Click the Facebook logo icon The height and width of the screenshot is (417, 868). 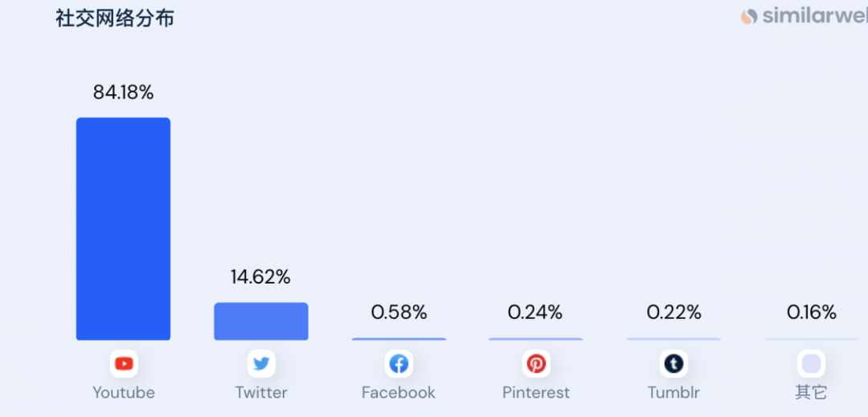tap(399, 363)
